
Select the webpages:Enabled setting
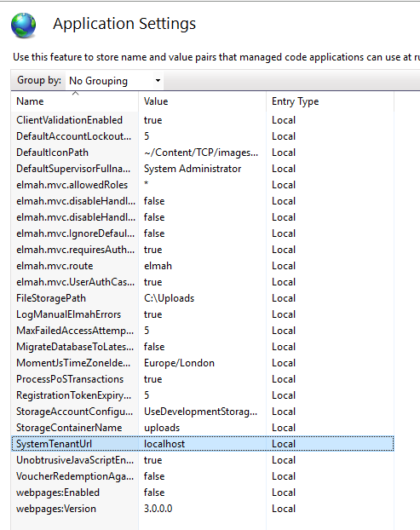pos(203,493)
